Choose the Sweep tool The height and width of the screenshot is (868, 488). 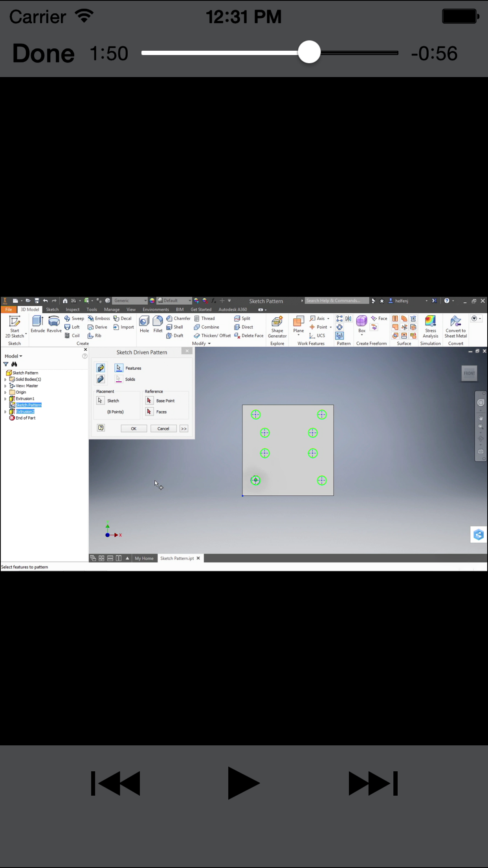[x=74, y=318]
